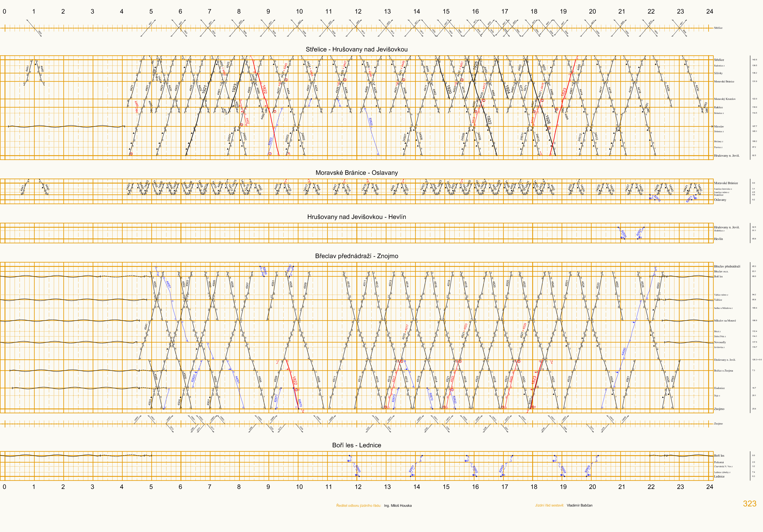
Task: Click blue train label 44050 in Břeclav section
Action: point(624,351)
